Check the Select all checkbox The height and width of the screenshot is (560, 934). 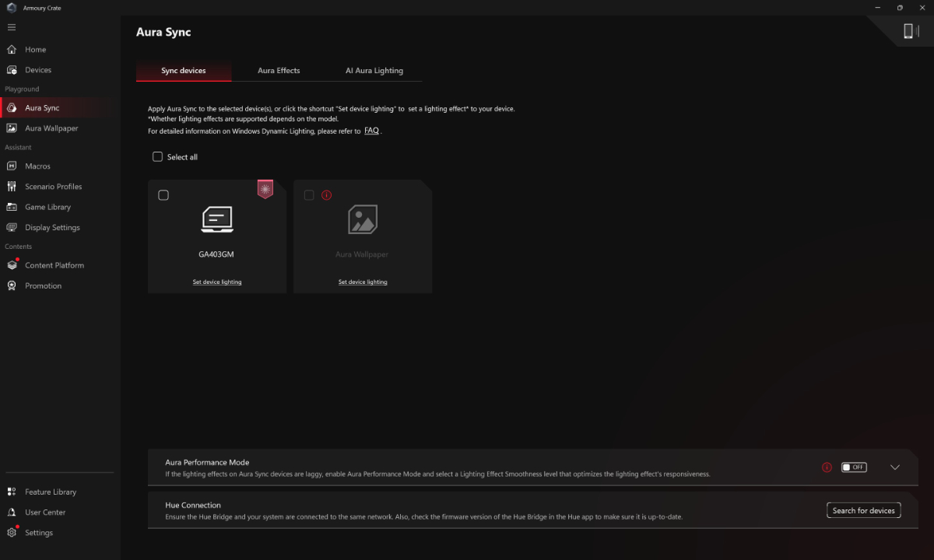[x=157, y=156]
